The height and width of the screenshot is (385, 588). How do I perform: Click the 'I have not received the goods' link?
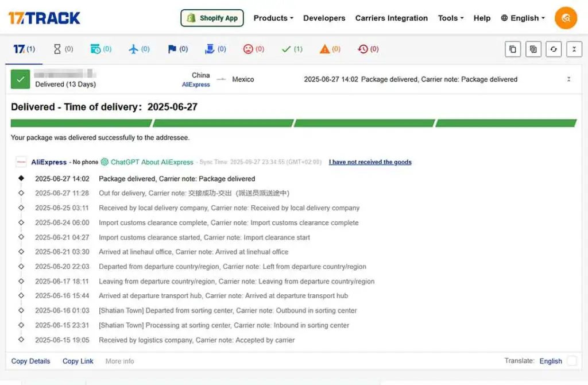click(370, 162)
